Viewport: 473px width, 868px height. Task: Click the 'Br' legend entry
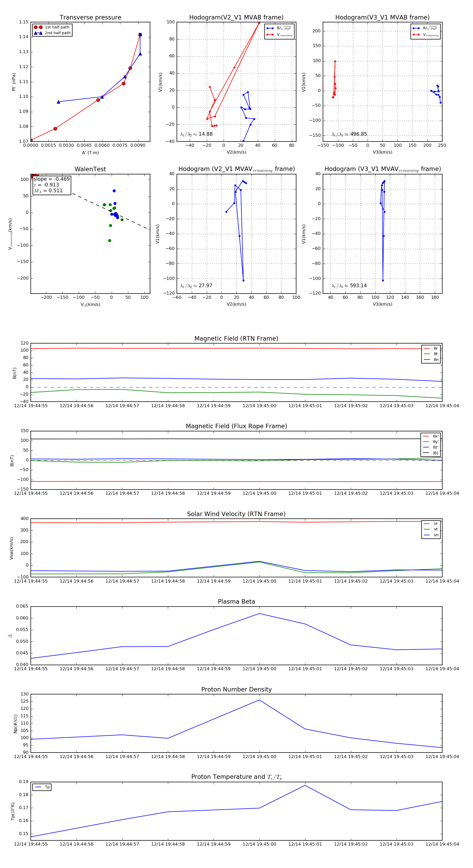(x=431, y=349)
